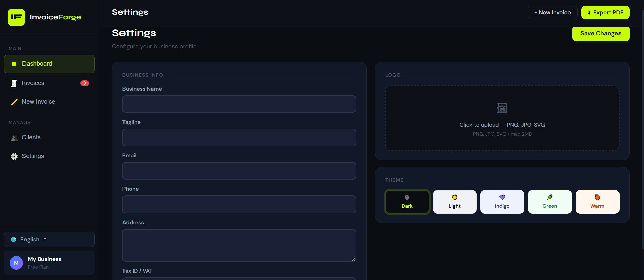
Task: Click into the Address text area
Action: tap(239, 245)
